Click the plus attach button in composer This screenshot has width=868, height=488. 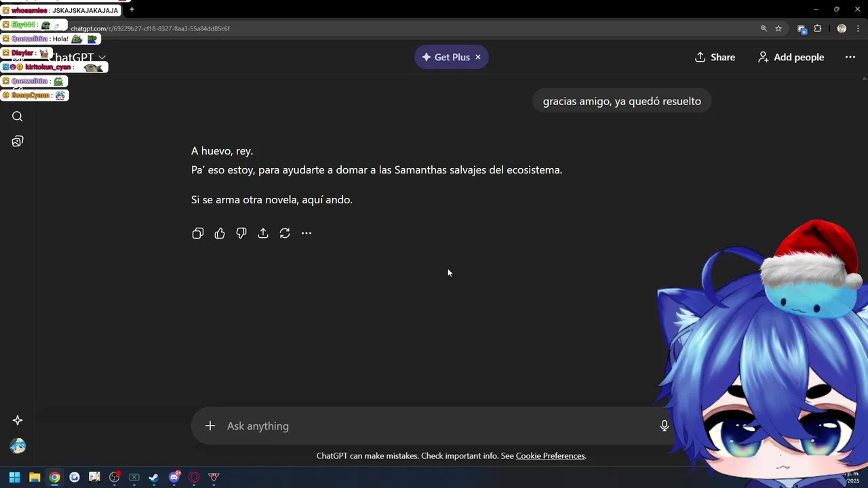210,426
